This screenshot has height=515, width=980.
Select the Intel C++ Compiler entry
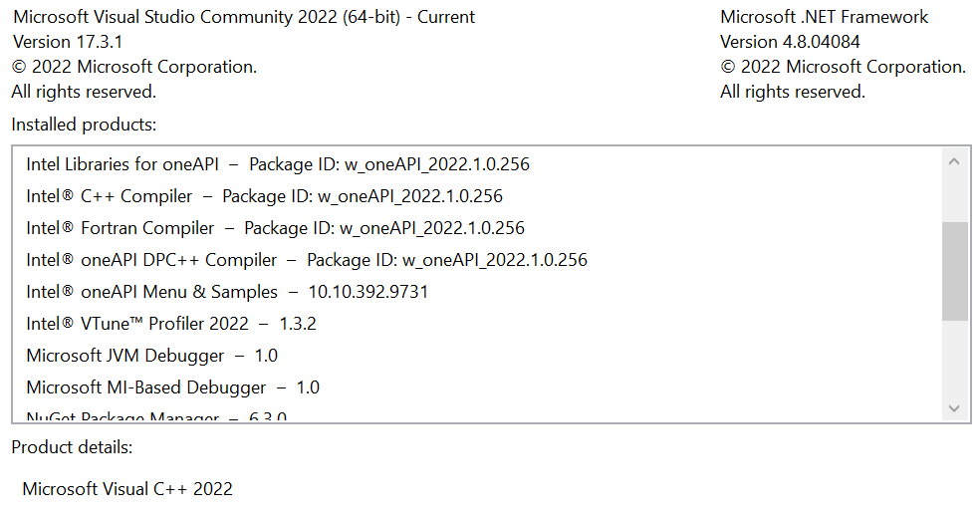[x=264, y=196]
